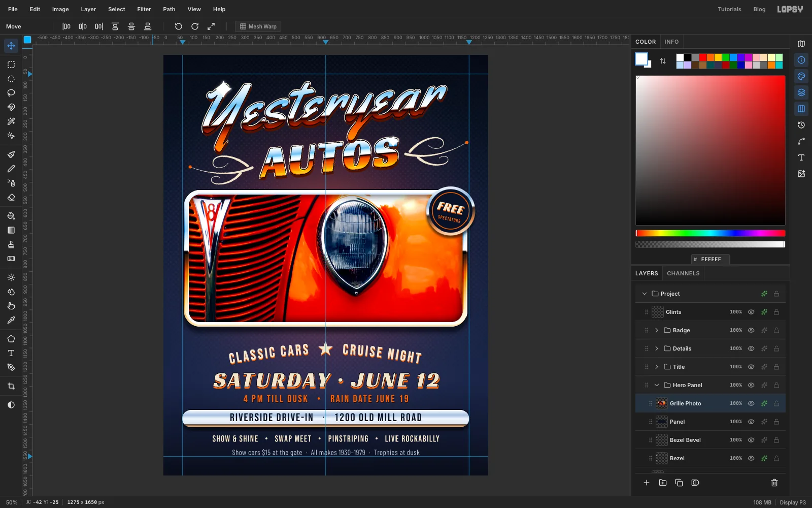Expand the Details layer group

[x=657, y=348]
